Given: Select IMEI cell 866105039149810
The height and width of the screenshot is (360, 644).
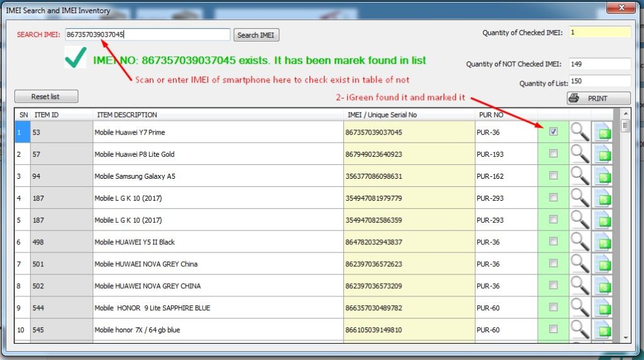Looking at the screenshot, I should click(x=409, y=330).
